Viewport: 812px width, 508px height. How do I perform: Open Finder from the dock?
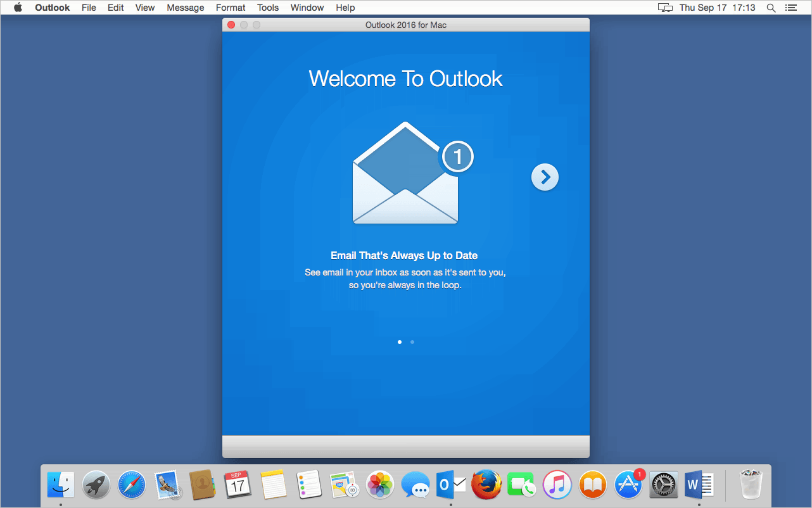point(61,485)
